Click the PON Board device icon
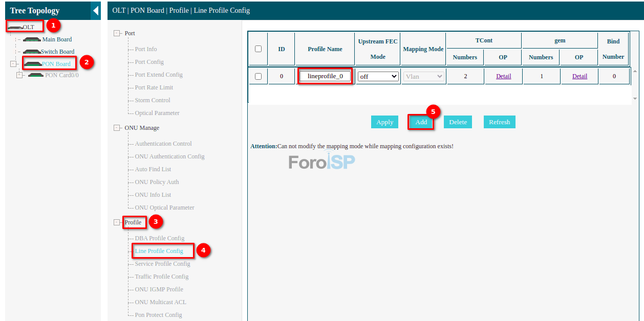Viewport: 644px width, 321px height. 33,64
